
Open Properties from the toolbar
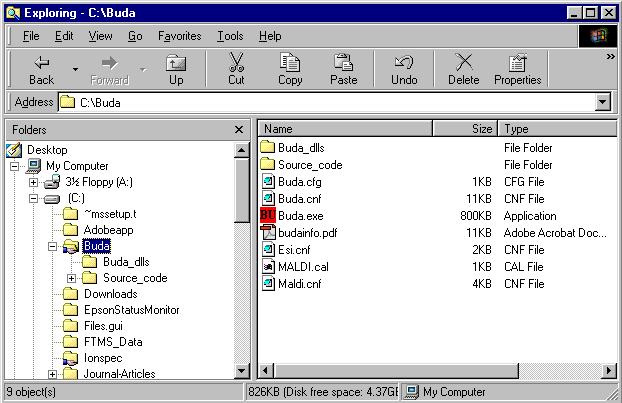[x=517, y=70]
